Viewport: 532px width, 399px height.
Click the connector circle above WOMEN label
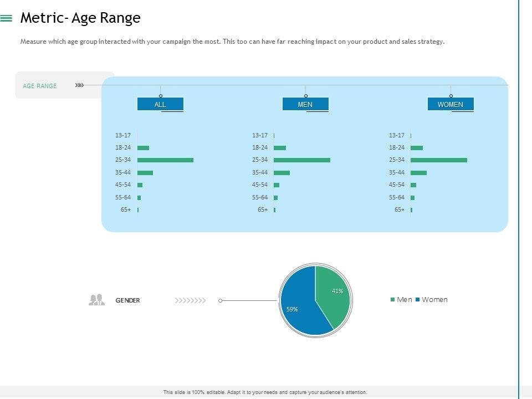451,96
